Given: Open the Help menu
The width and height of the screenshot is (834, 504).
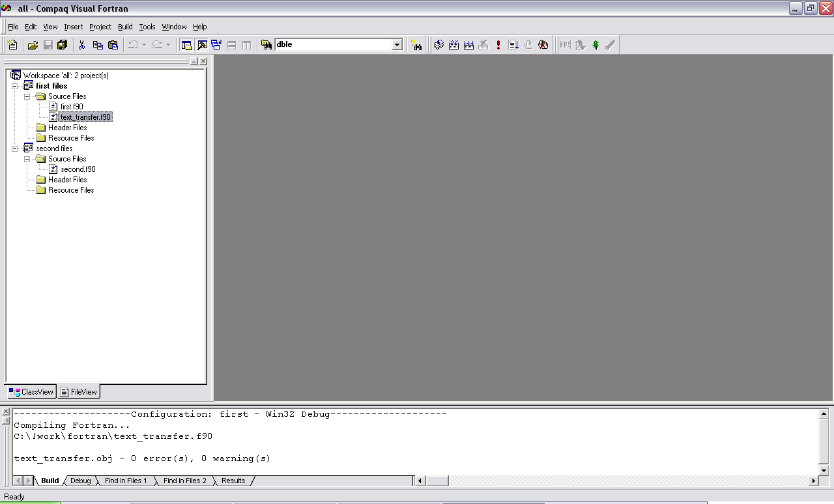Looking at the screenshot, I should (x=199, y=27).
